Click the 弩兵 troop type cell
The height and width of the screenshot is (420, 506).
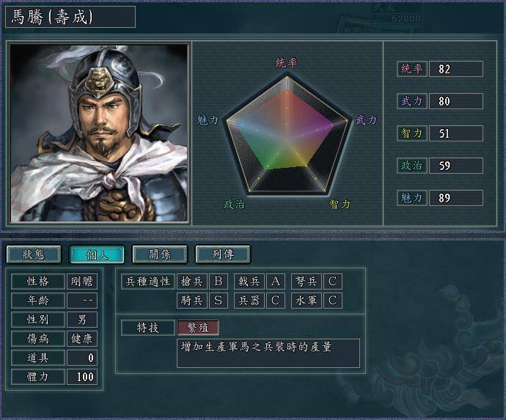click(306, 281)
